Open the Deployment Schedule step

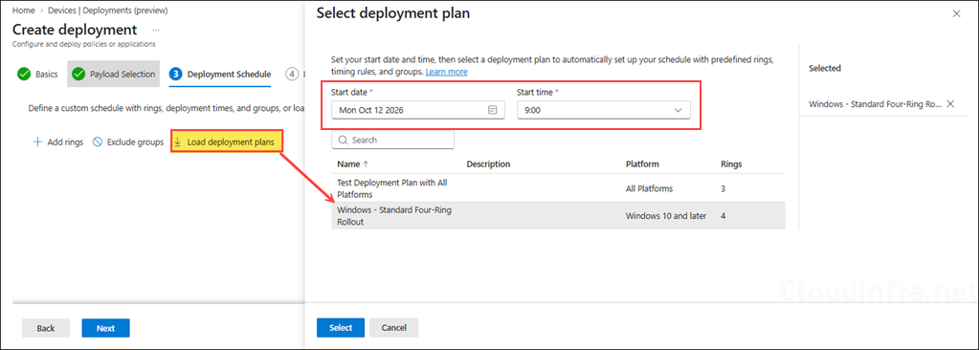[x=221, y=75]
